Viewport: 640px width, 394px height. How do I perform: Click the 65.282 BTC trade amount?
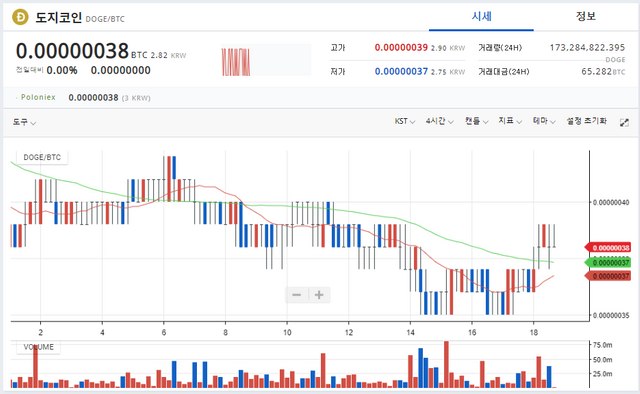(603, 72)
